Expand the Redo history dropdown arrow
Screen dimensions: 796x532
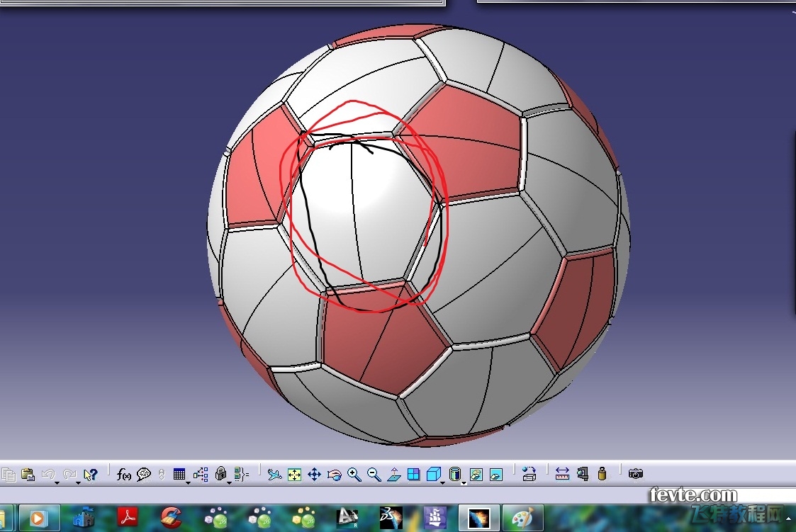(78, 483)
